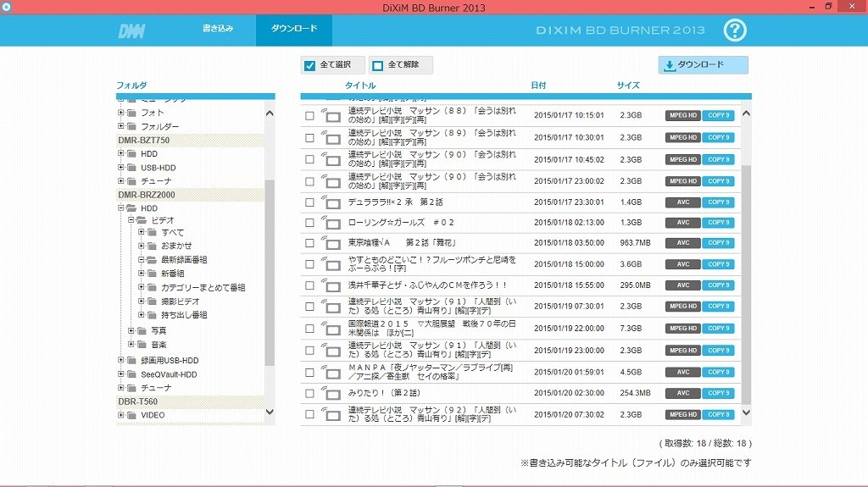Click the 全て解除 button
The image size is (868, 487).
401,65
